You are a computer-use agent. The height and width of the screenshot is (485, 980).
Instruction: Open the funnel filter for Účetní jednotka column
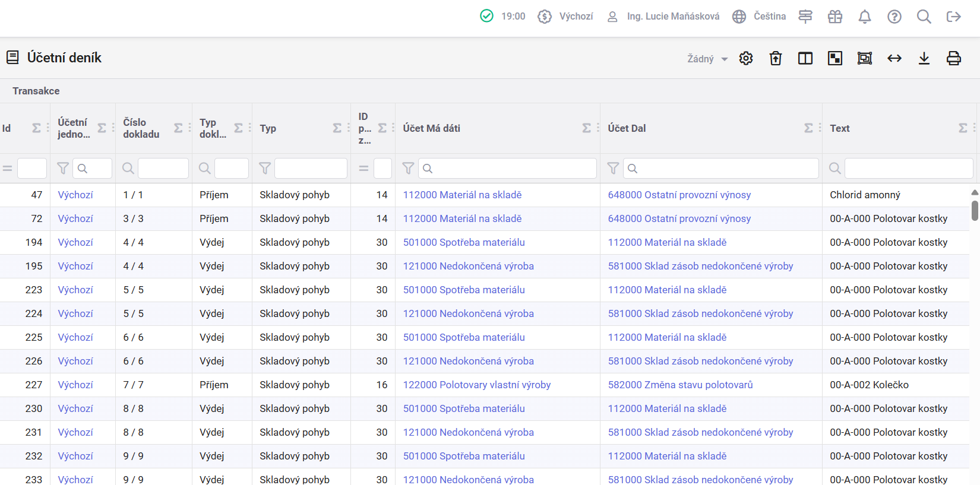[x=63, y=169]
